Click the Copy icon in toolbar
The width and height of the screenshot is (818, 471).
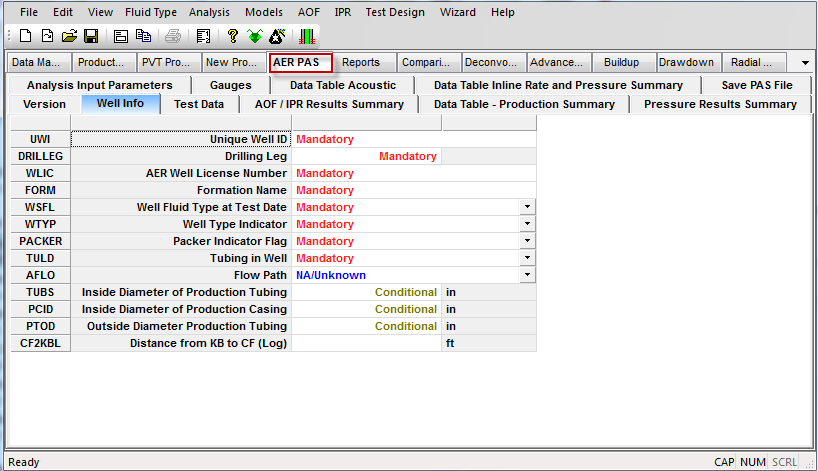point(143,36)
